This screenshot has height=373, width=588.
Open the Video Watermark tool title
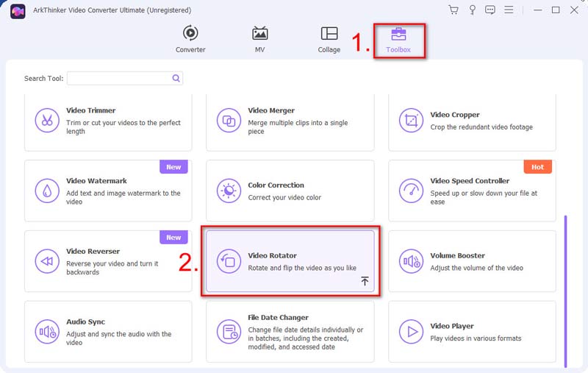coord(96,181)
